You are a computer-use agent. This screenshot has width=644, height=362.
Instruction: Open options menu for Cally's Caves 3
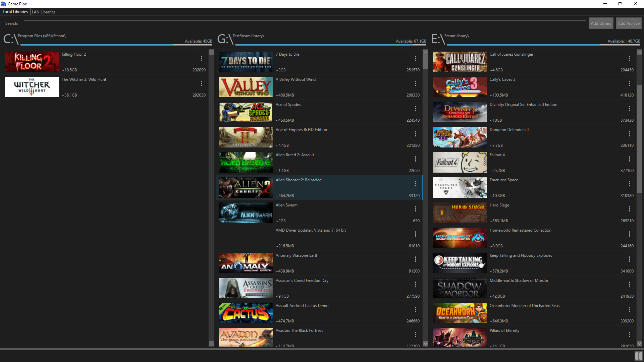point(629,83)
